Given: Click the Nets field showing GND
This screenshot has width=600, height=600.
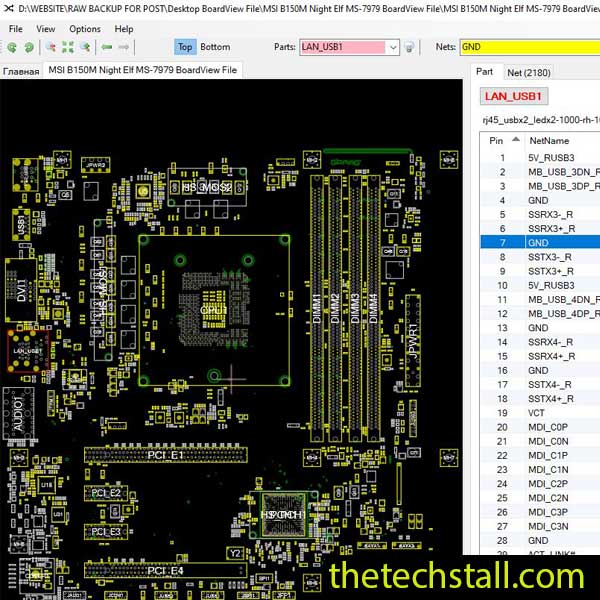Looking at the screenshot, I should pyautogui.click(x=530, y=47).
